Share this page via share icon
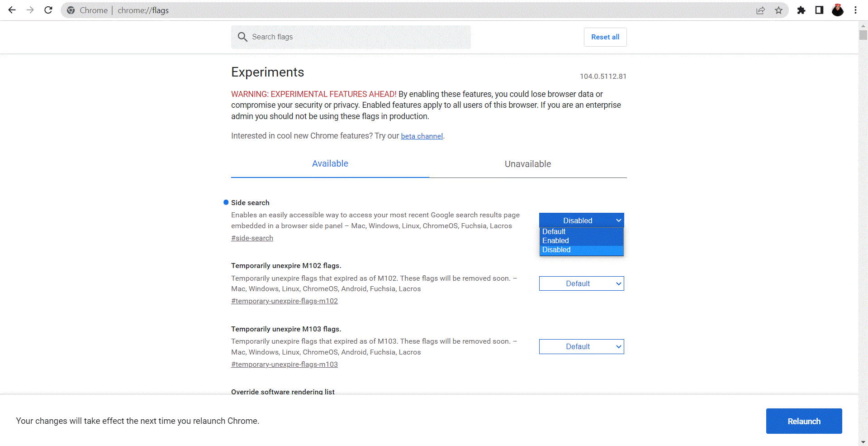The height and width of the screenshot is (446, 868). pos(760,10)
